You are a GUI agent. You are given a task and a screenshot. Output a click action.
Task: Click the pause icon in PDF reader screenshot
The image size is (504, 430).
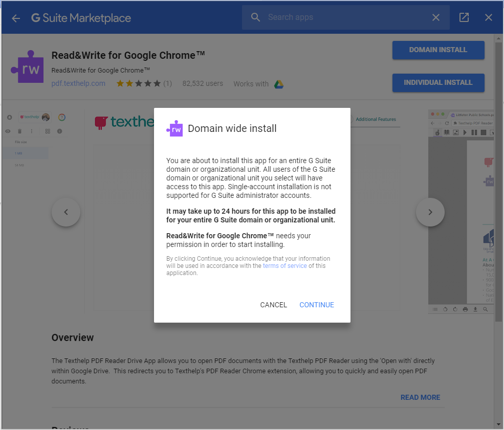click(x=474, y=132)
